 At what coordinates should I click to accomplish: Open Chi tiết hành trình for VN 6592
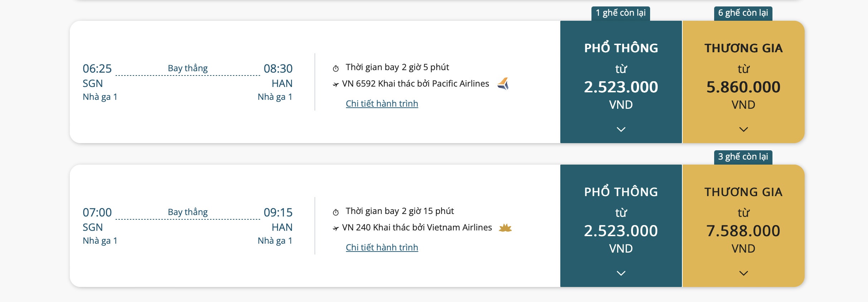tap(382, 104)
